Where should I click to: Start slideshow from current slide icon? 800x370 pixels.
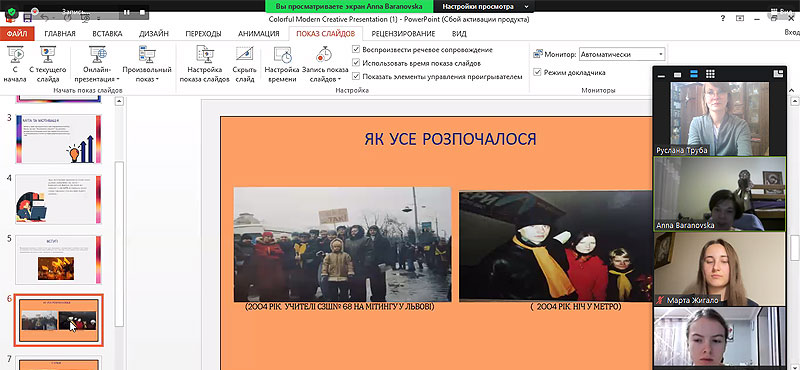[47, 54]
